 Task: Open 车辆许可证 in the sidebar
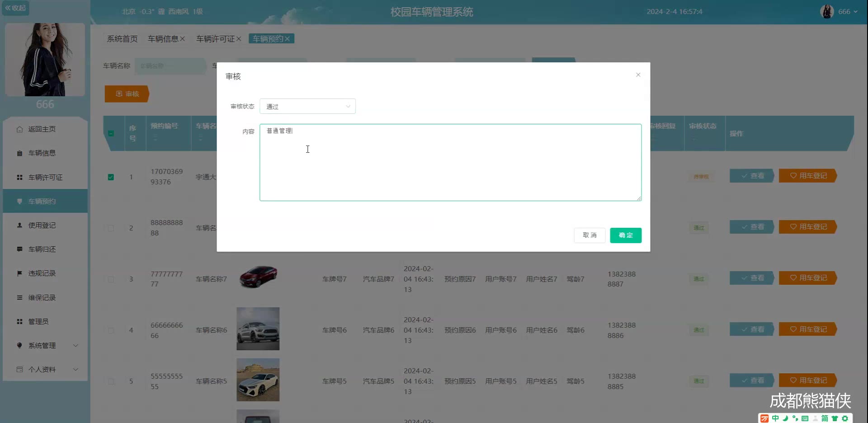45,177
